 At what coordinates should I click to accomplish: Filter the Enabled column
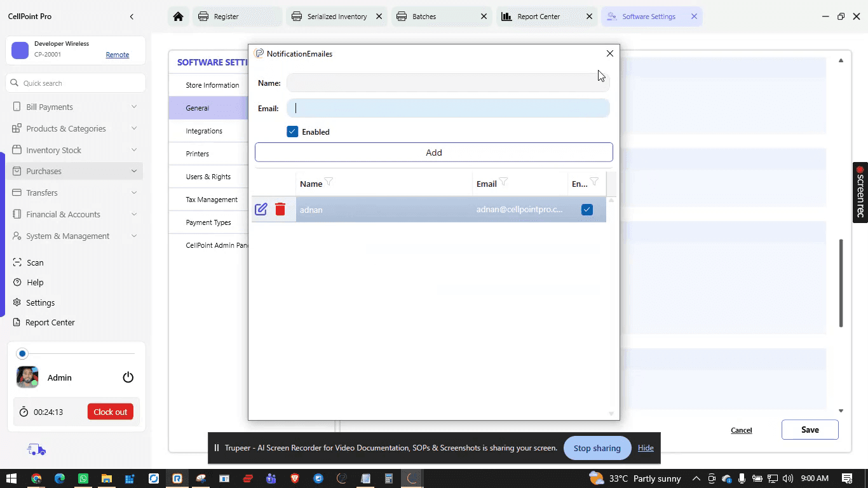click(x=594, y=182)
